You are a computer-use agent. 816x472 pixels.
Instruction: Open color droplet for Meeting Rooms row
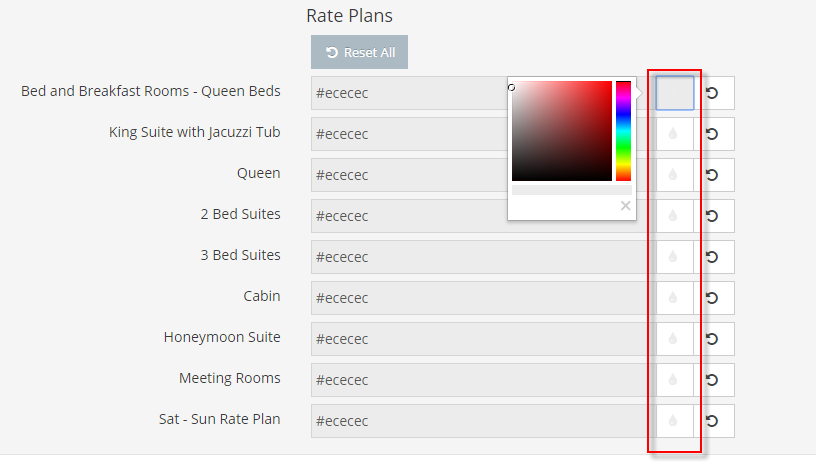[x=674, y=380]
